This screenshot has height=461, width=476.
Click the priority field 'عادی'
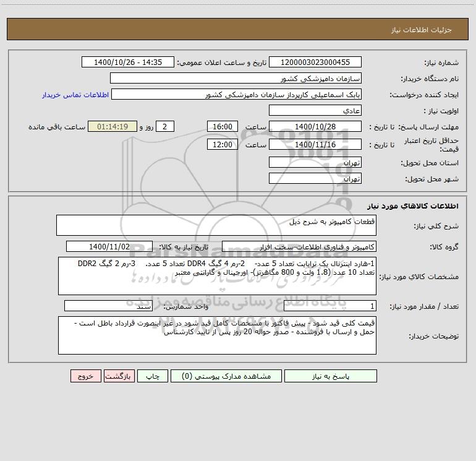pos(315,110)
